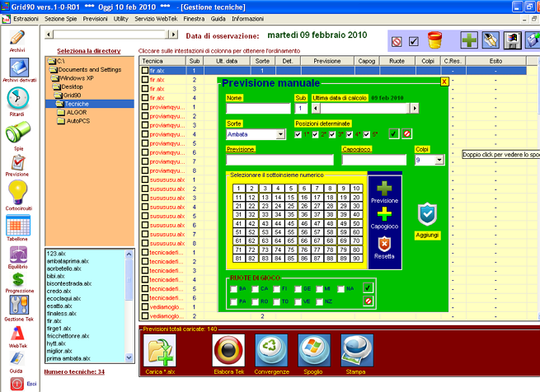Open the Spie flashlight icon
540x392 pixels.
pos(18,132)
